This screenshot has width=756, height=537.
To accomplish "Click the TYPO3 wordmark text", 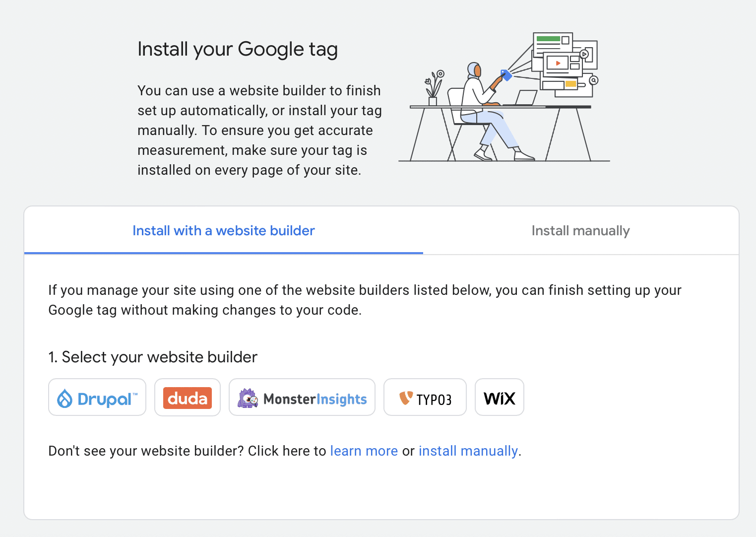I will pyautogui.click(x=434, y=400).
